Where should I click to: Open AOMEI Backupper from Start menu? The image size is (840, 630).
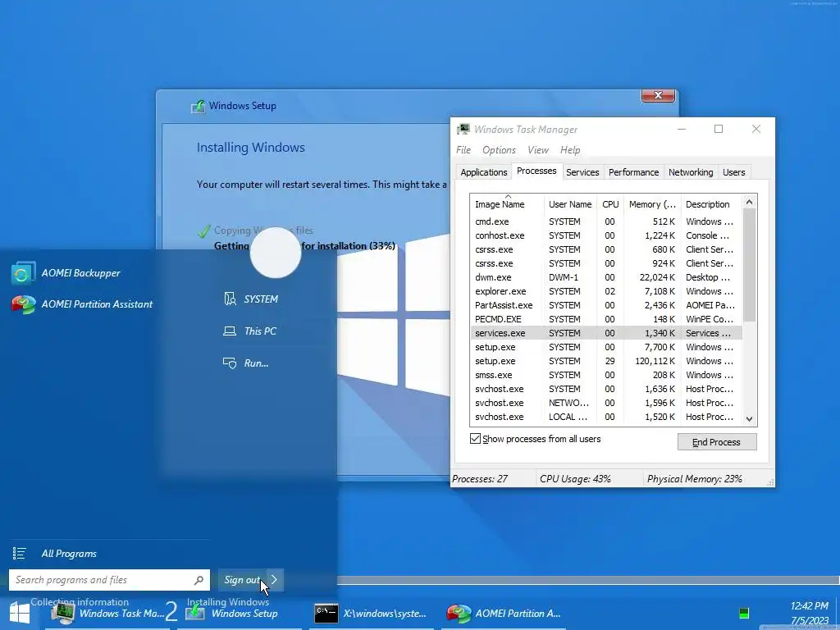[x=66, y=273]
